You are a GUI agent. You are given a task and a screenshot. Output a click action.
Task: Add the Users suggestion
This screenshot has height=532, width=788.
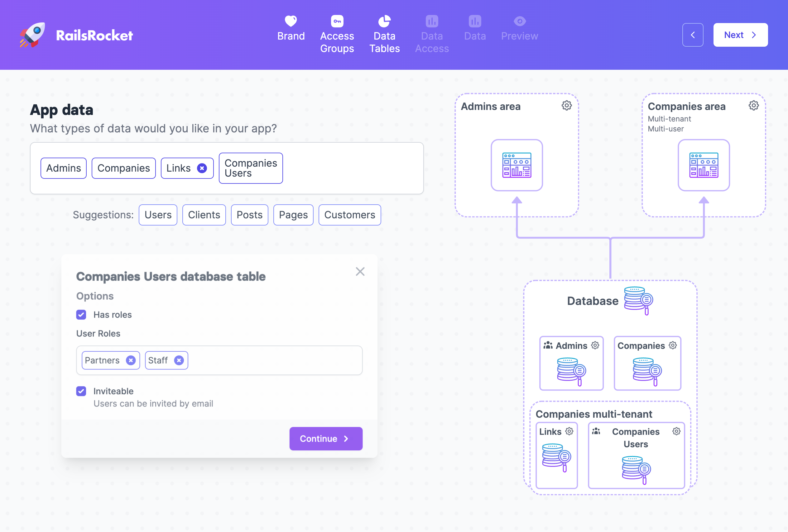(x=158, y=215)
